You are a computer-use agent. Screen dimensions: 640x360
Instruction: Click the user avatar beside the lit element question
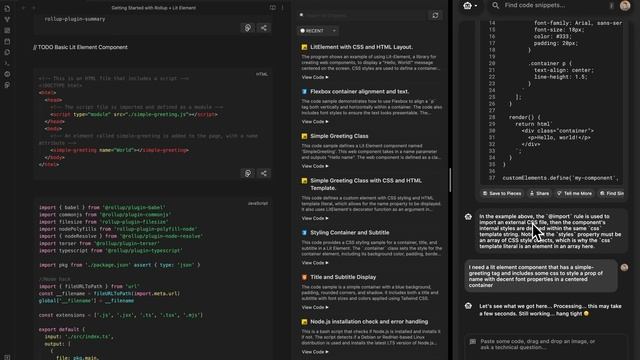(x=624, y=267)
